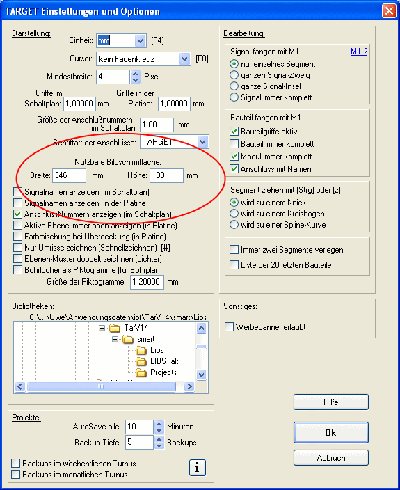Collapse the TarV14 tree node
This screenshot has width=400, height=490.
pyautogui.click(x=102, y=328)
